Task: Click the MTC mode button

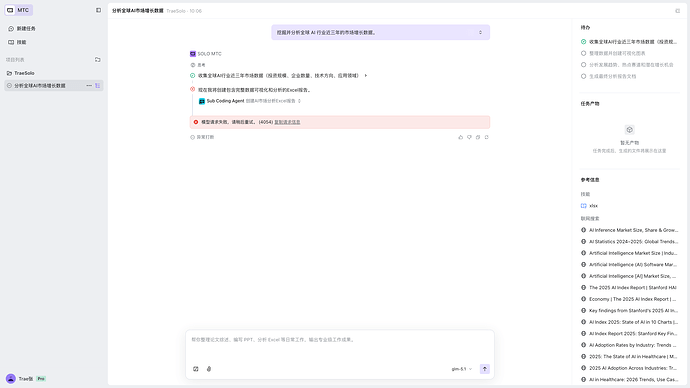Action: (x=18, y=10)
